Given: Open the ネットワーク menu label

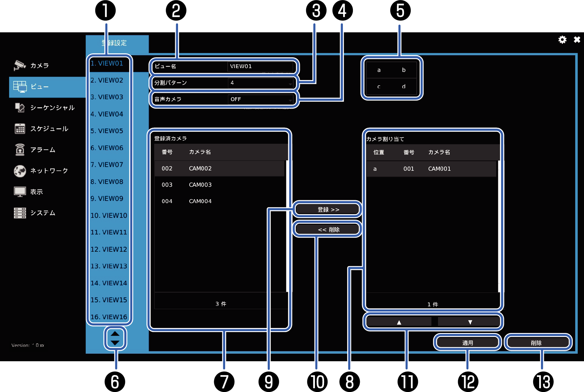Looking at the screenshot, I should (x=49, y=171).
